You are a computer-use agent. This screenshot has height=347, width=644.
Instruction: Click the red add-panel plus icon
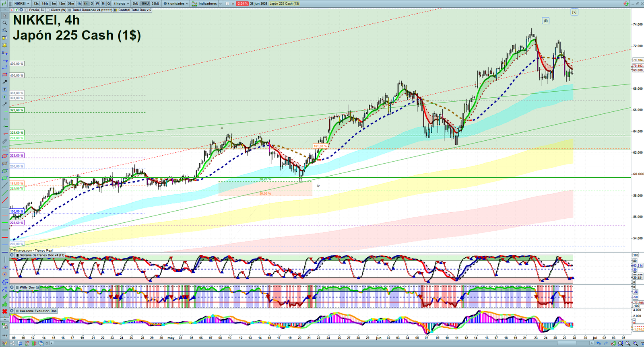click(12, 10)
